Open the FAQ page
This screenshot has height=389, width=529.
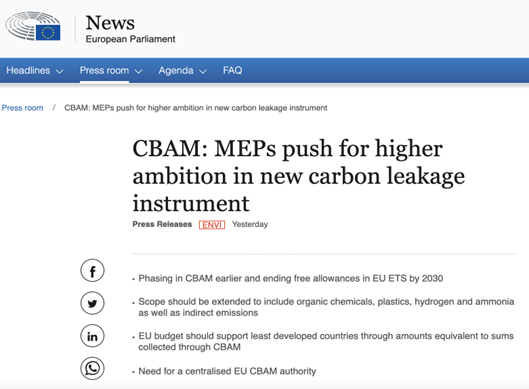pyautogui.click(x=232, y=70)
